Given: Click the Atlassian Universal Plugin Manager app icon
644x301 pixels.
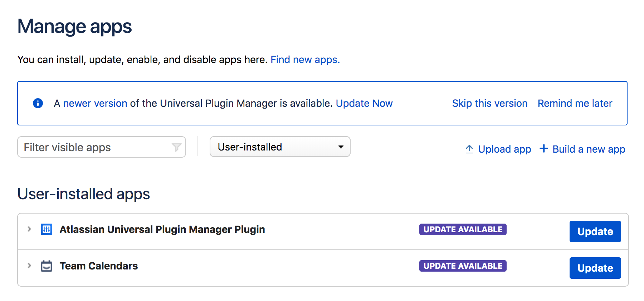Looking at the screenshot, I should click(47, 229).
